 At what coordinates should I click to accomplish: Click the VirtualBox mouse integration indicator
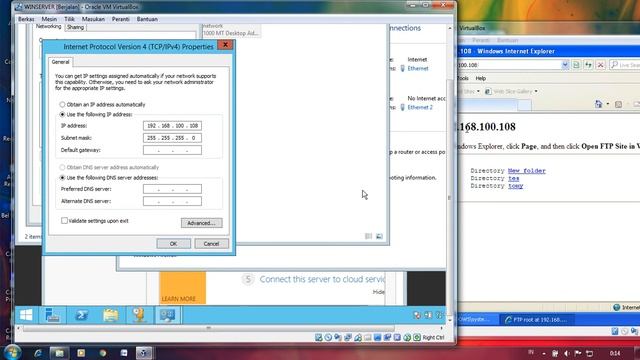(407, 338)
